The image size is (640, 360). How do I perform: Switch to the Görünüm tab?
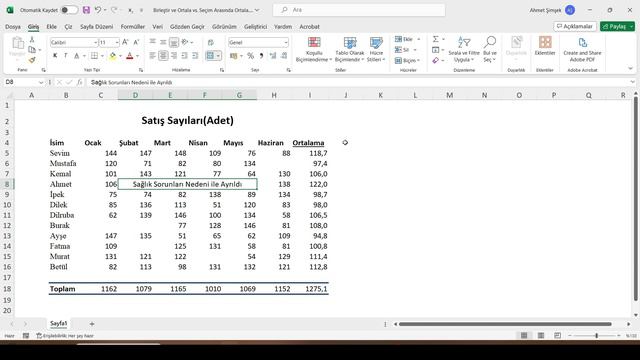tap(224, 27)
